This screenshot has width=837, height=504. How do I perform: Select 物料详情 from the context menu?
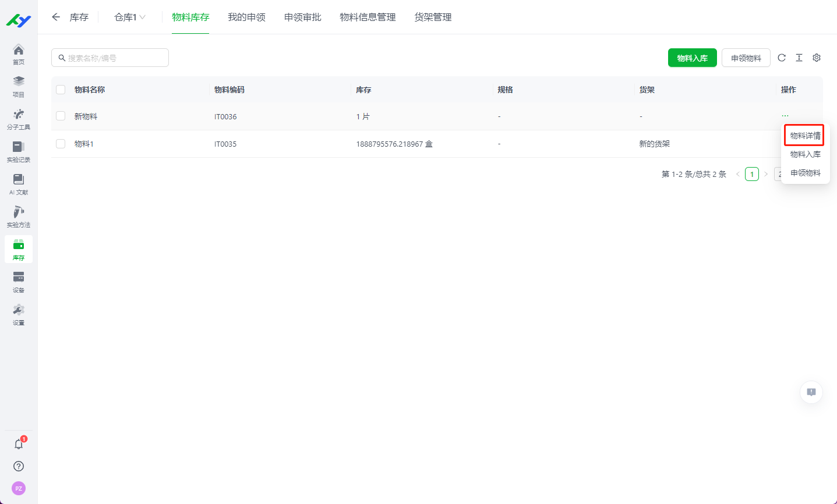(x=805, y=136)
